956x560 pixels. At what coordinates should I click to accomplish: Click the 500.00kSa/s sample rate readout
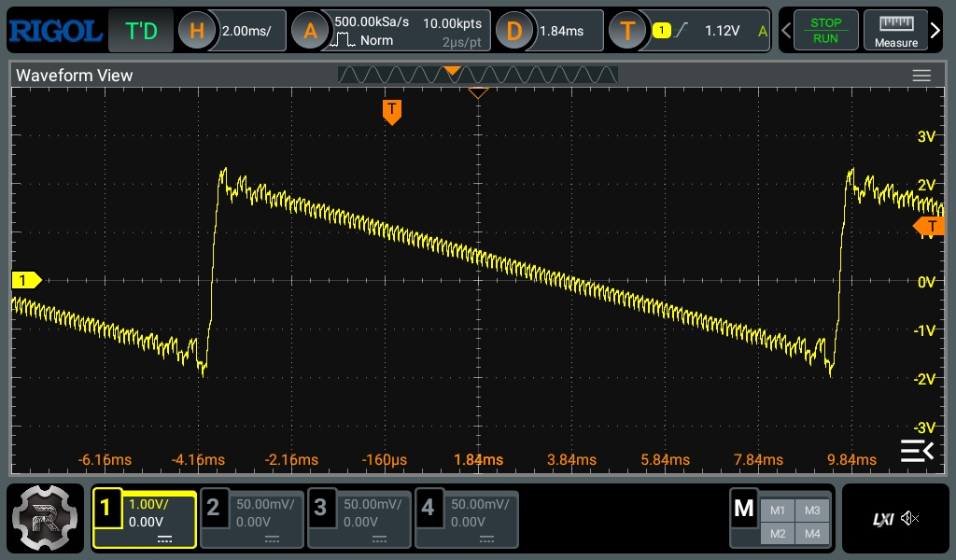372,22
